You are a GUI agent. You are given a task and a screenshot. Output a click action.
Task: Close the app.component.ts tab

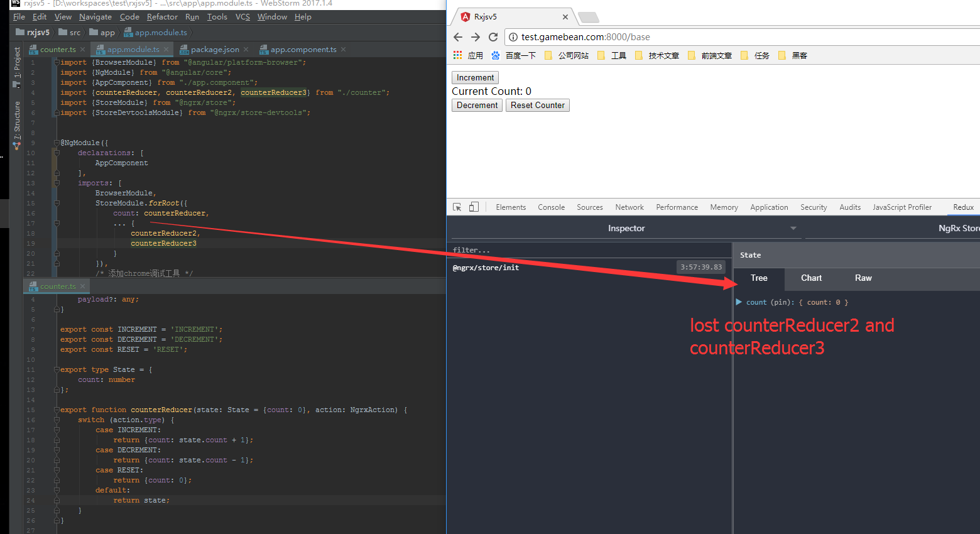pos(343,50)
